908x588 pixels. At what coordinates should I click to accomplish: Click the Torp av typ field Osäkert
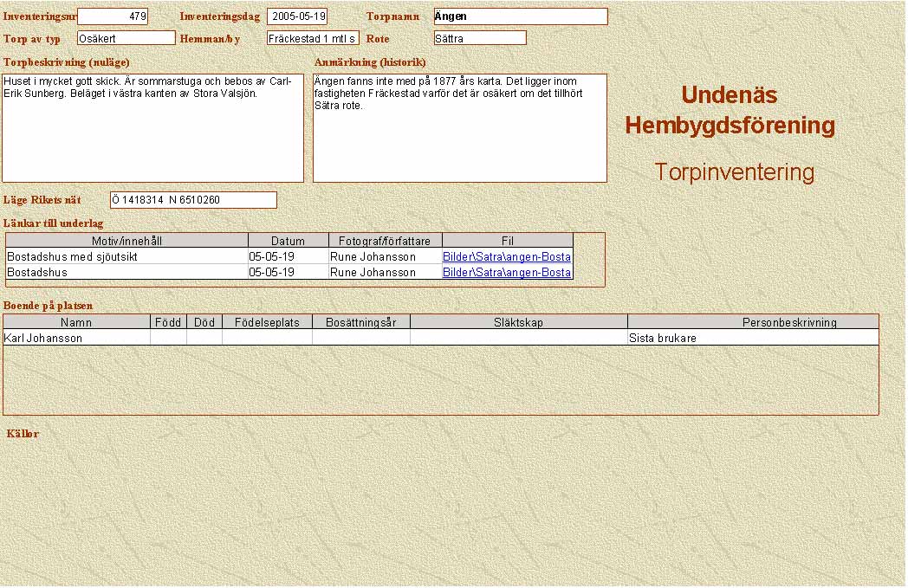tap(126, 38)
